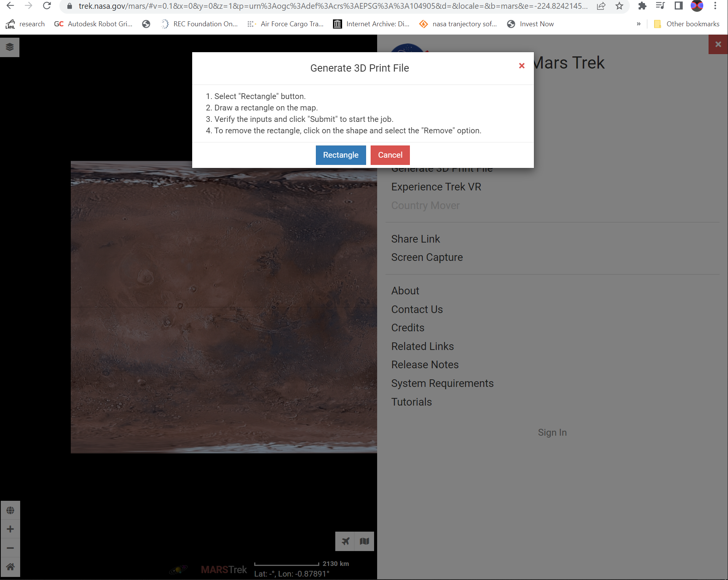Open the Invest Now bookmark
The image size is (728, 580).
(530, 24)
